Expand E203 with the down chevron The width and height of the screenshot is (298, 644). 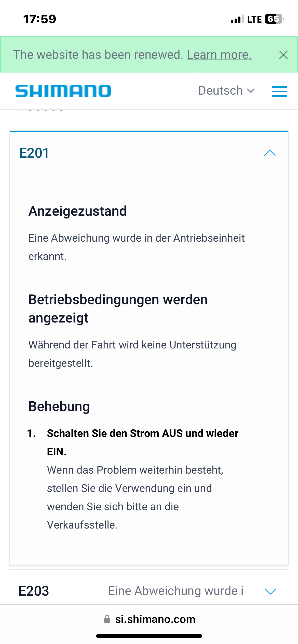(270, 591)
